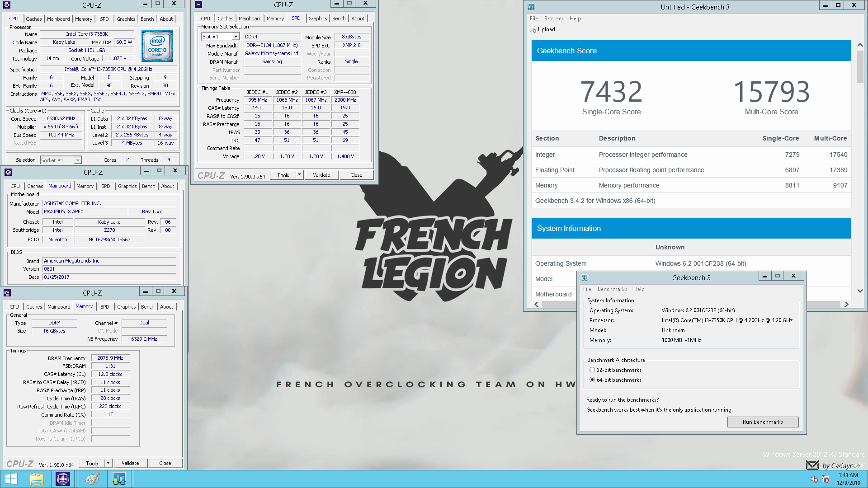Expand Tools dropdown arrow in SPD window

click(299, 175)
